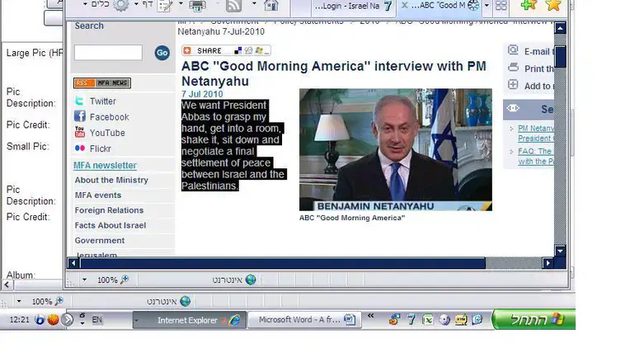Click the Print icon in browser toolbar
The height and width of the screenshot is (362, 644).
click(x=197, y=5)
